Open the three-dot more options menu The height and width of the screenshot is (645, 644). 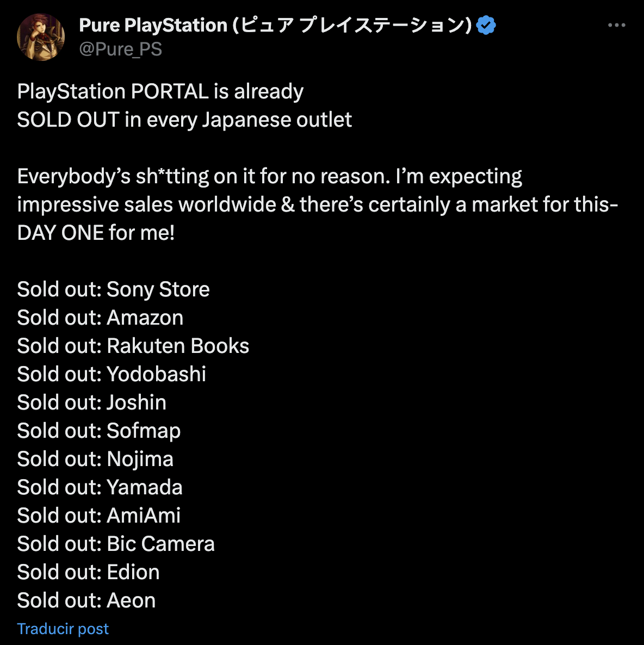[616, 25]
